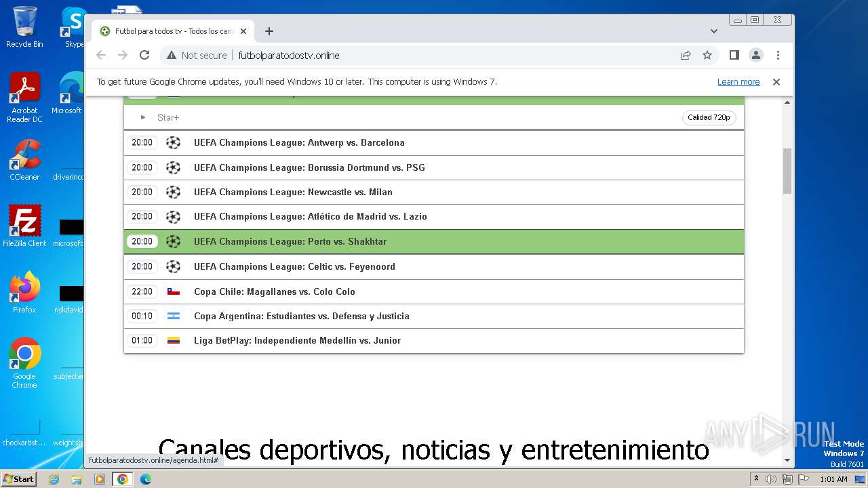Open Microsoft Edge from the taskbar

[145, 479]
